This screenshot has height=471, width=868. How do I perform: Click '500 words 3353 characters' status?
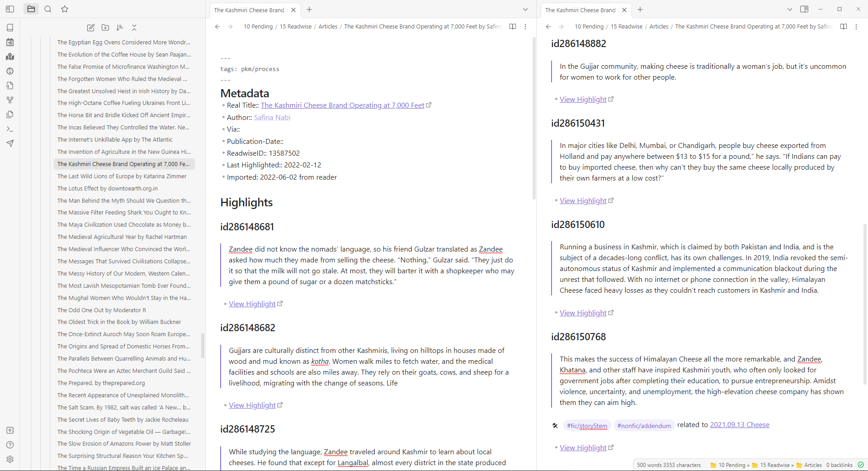coord(669,465)
